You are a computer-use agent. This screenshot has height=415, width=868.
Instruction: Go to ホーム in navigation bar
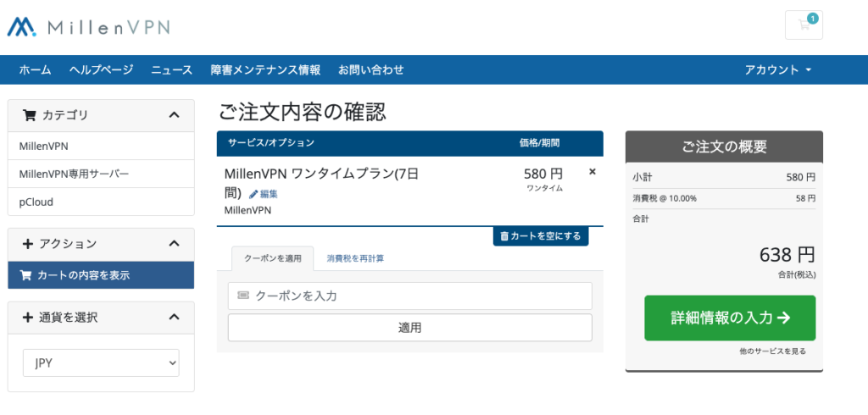click(x=35, y=69)
